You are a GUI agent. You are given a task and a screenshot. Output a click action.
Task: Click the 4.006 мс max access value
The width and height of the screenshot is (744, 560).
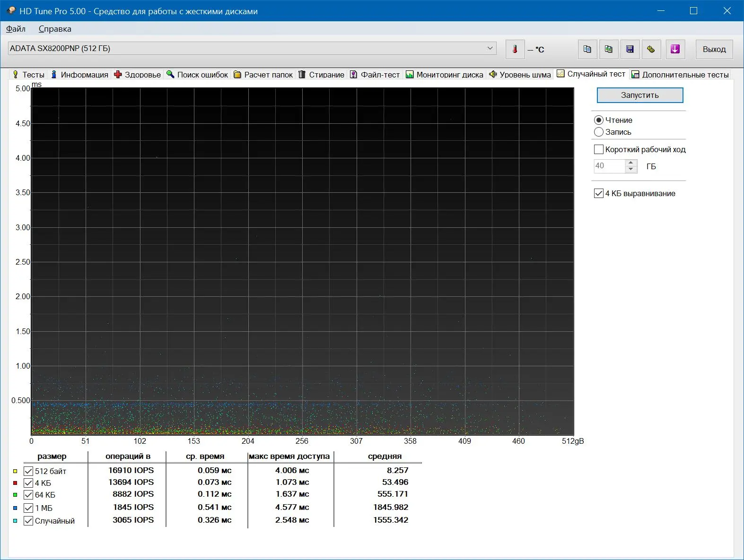click(292, 470)
